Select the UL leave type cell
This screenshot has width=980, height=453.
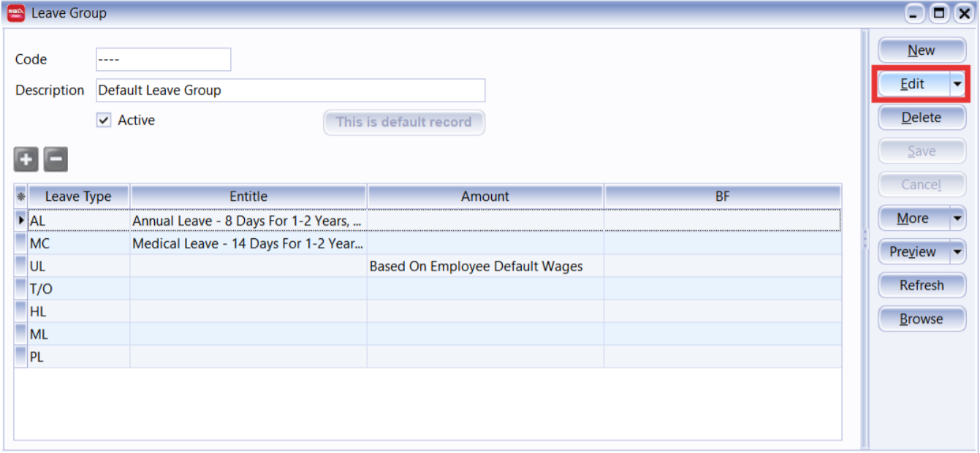point(79,266)
